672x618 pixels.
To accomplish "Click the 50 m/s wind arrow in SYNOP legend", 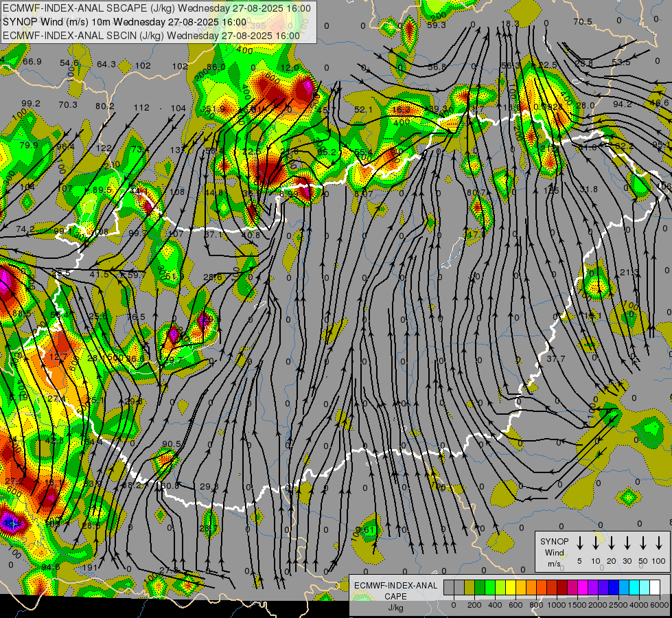I will tap(643, 543).
